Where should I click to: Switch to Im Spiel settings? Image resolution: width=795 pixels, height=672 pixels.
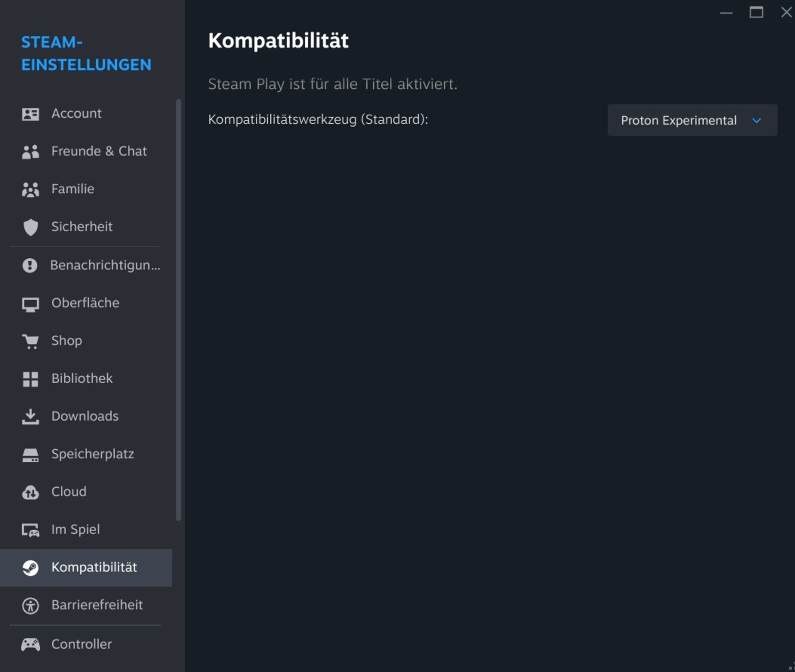pyautogui.click(x=76, y=530)
